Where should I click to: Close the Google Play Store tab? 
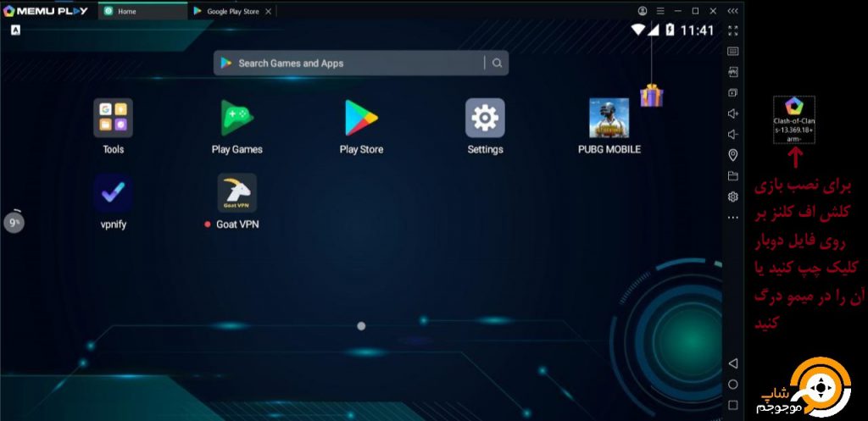(x=269, y=11)
